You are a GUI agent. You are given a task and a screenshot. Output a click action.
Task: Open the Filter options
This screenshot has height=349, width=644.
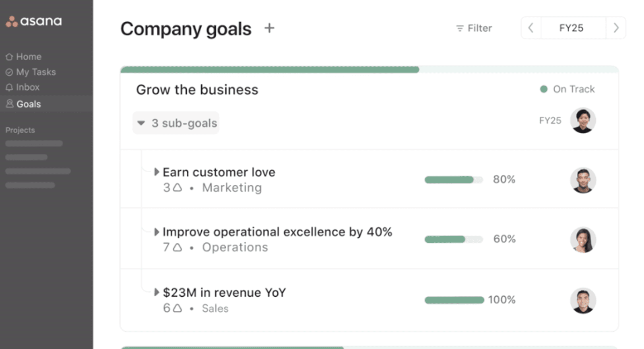474,28
